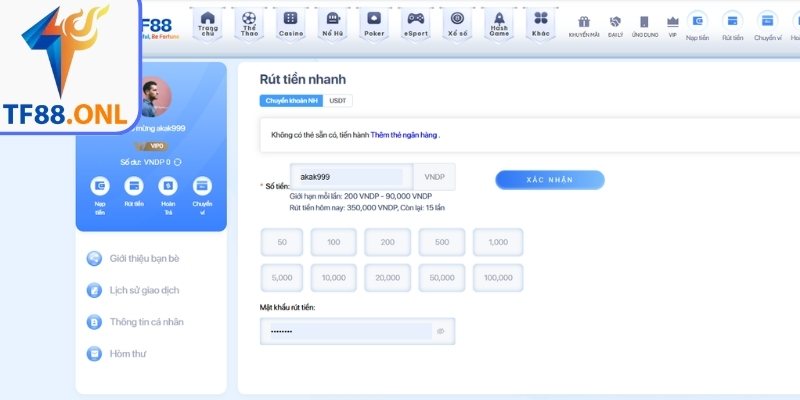800x400 pixels.
Task: Open the Thể Thao sports section
Action: (x=249, y=25)
